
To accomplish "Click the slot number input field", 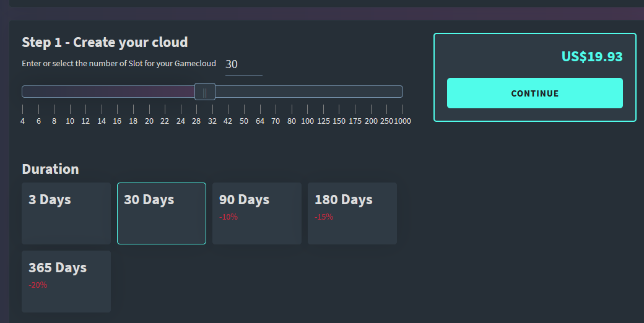I will click(243, 64).
